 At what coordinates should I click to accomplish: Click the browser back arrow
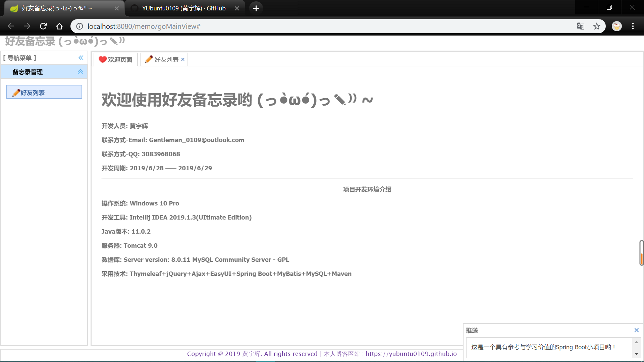pyautogui.click(x=11, y=26)
